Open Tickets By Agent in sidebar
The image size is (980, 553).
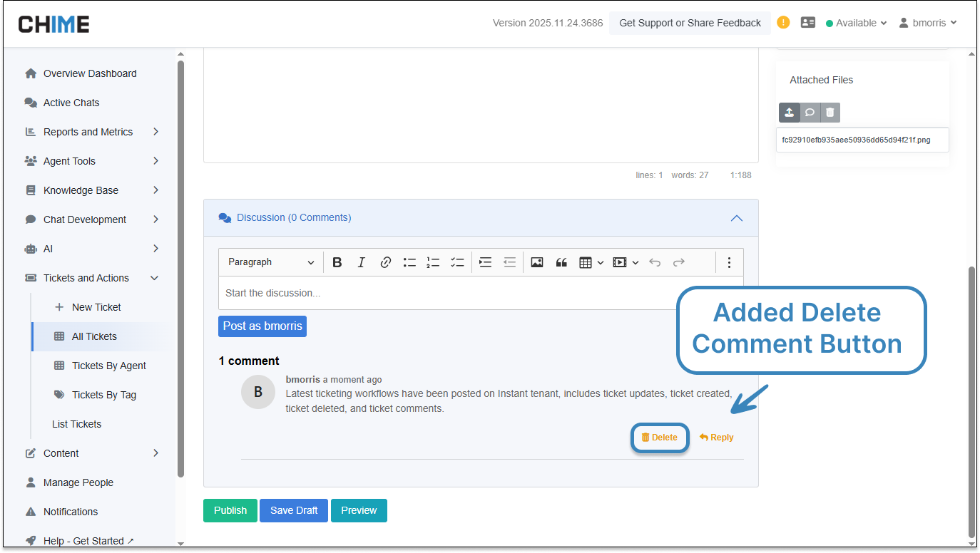pyautogui.click(x=108, y=366)
